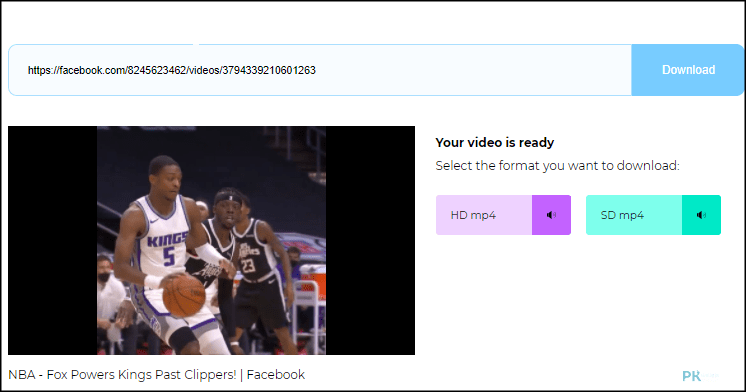Screen dimensions: 746x392
Task: Click the 'Your video is ready' heading
Action: [495, 142]
